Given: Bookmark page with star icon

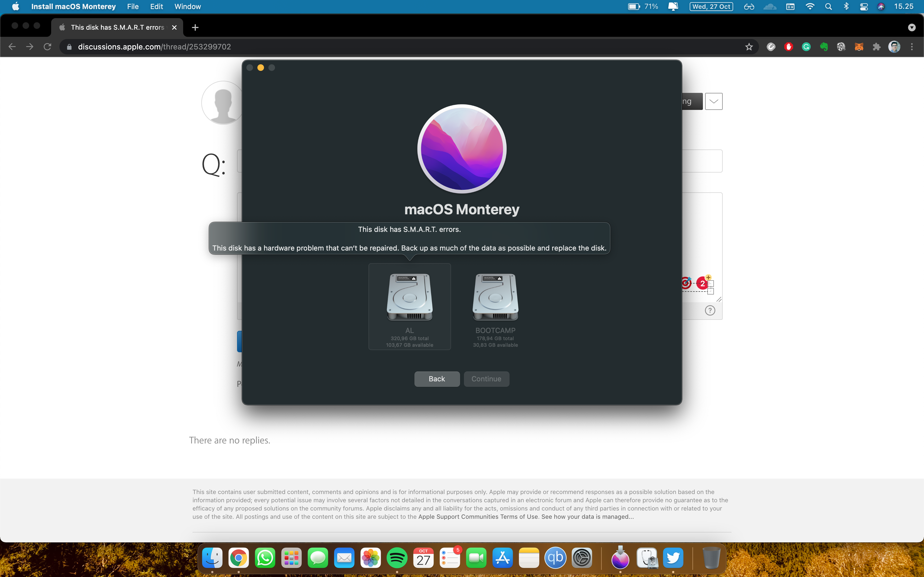Looking at the screenshot, I should tap(749, 47).
